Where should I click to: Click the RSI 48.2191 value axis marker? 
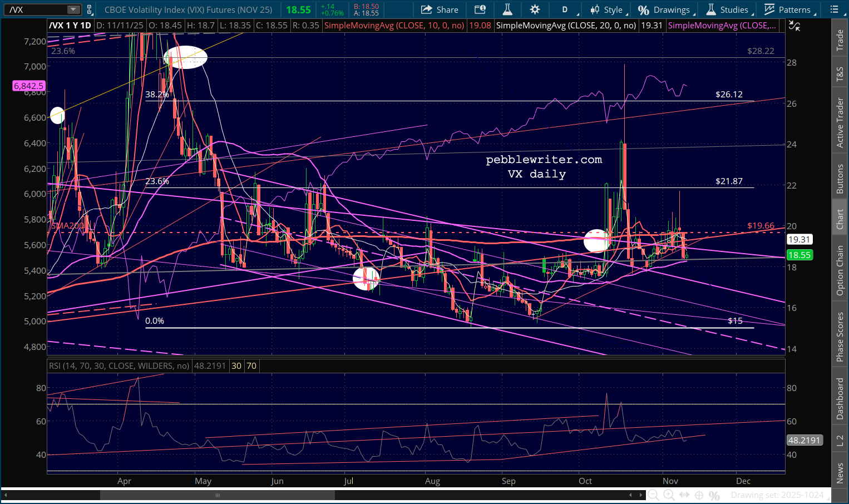[804, 440]
